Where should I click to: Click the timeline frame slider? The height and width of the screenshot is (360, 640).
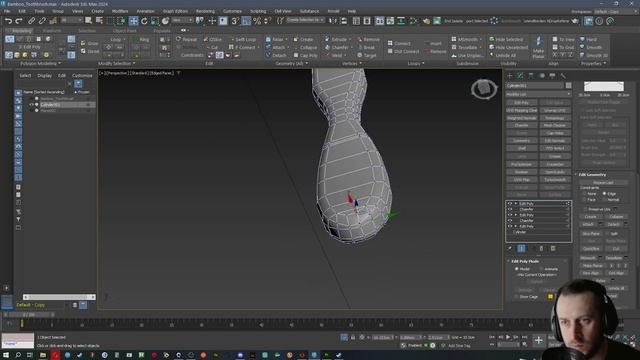coord(29,315)
